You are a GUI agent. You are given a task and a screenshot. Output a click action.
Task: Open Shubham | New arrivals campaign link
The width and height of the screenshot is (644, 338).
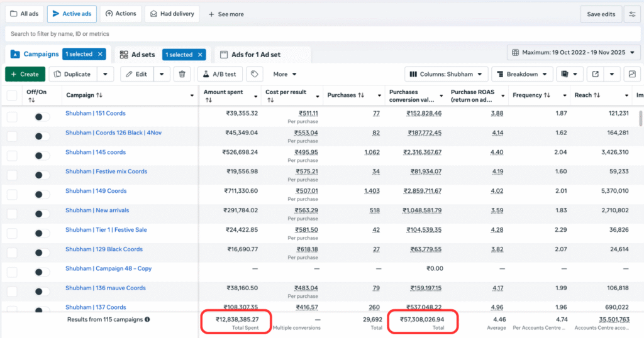point(97,210)
